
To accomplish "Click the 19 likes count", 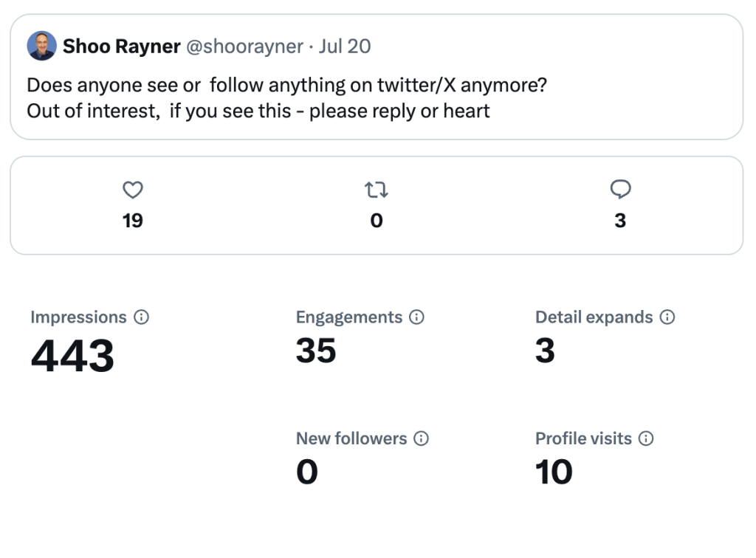I will point(132,221).
